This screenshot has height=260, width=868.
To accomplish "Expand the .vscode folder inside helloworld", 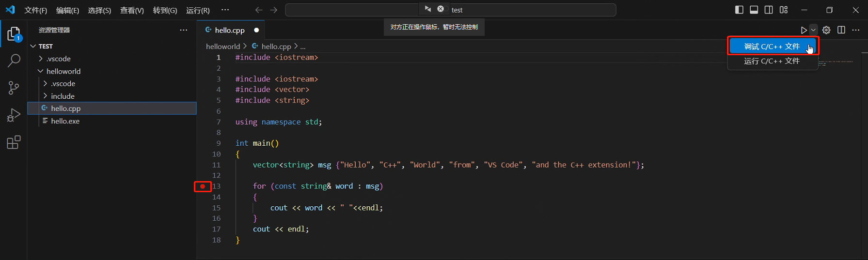I will pos(45,83).
